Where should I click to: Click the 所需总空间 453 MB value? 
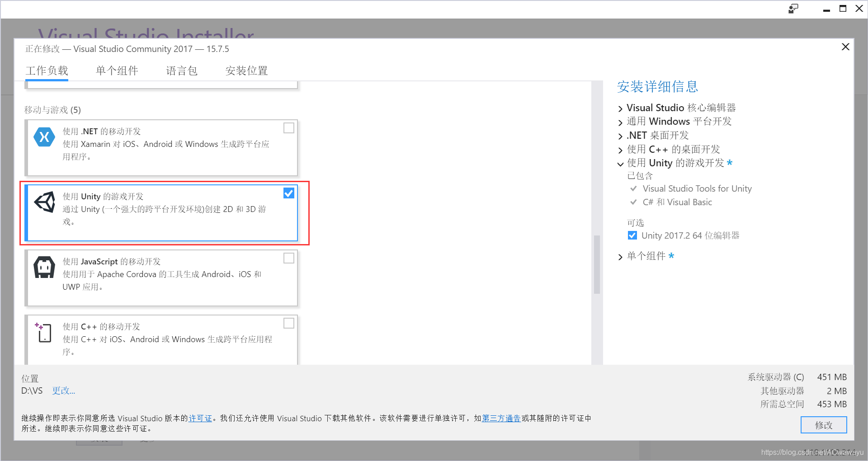tap(832, 404)
